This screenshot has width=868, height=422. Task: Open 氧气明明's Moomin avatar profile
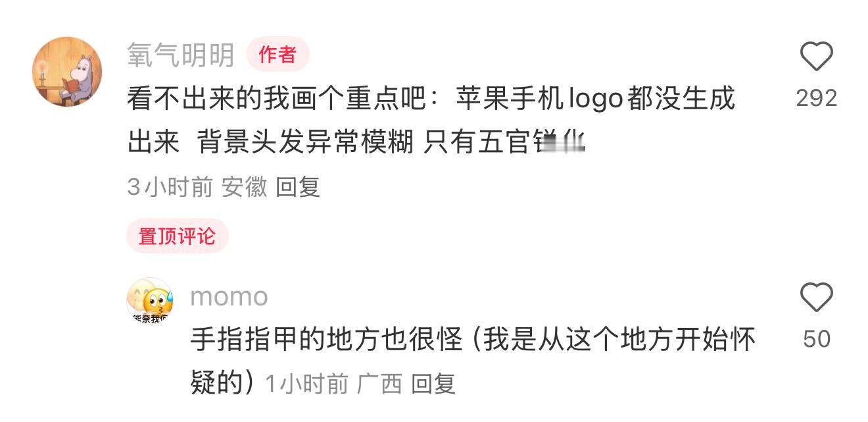click(x=67, y=71)
